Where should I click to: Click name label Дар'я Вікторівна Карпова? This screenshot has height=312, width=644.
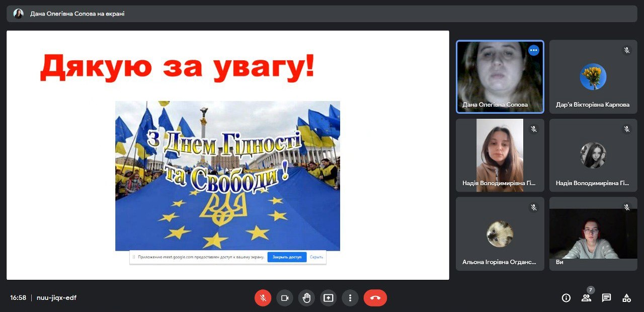(x=593, y=105)
